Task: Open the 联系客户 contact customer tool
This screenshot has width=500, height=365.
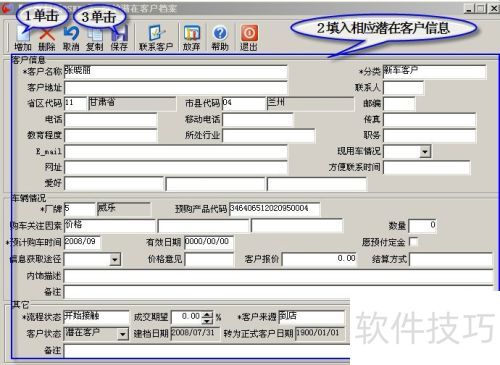Action: coord(156,33)
